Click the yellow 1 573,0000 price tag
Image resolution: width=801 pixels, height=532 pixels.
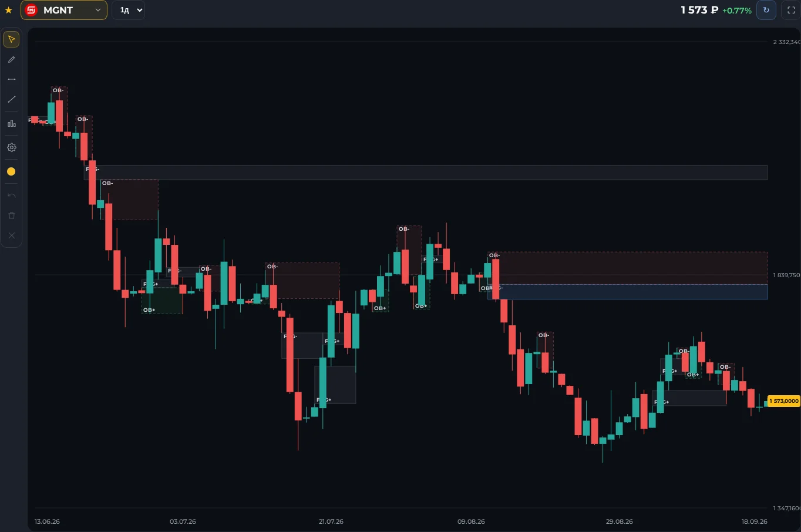(x=784, y=401)
